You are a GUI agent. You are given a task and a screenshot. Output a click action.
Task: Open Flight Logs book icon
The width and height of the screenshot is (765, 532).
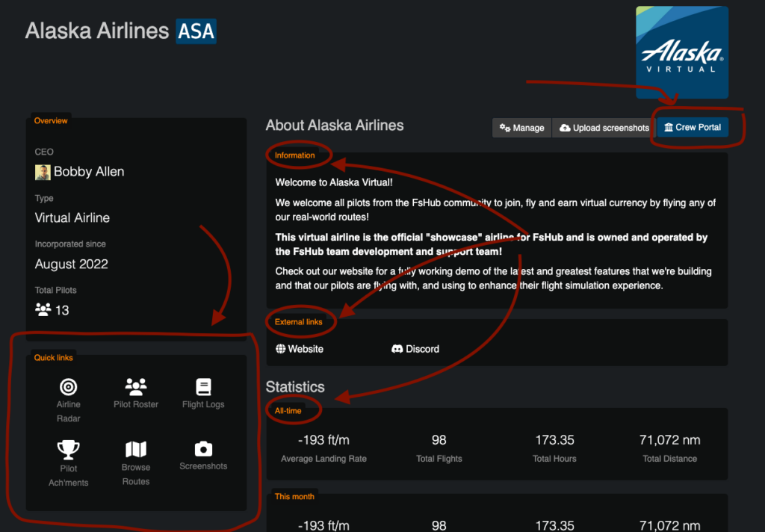pyautogui.click(x=203, y=386)
